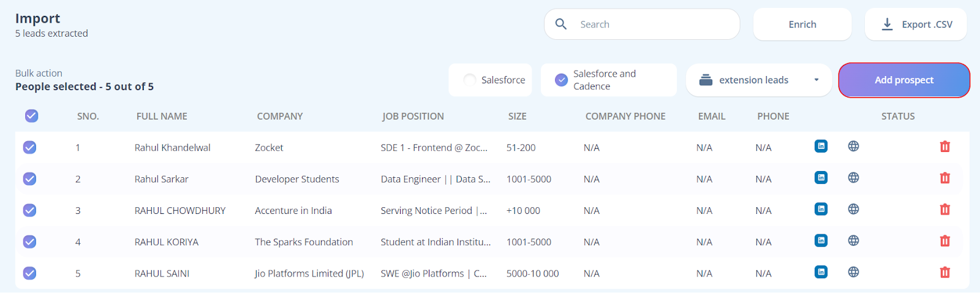Image resolution: width=980 pixels, height=301 pixels.
Task: Click the list icon beside extension leads
Action: (x=706, y=80)
